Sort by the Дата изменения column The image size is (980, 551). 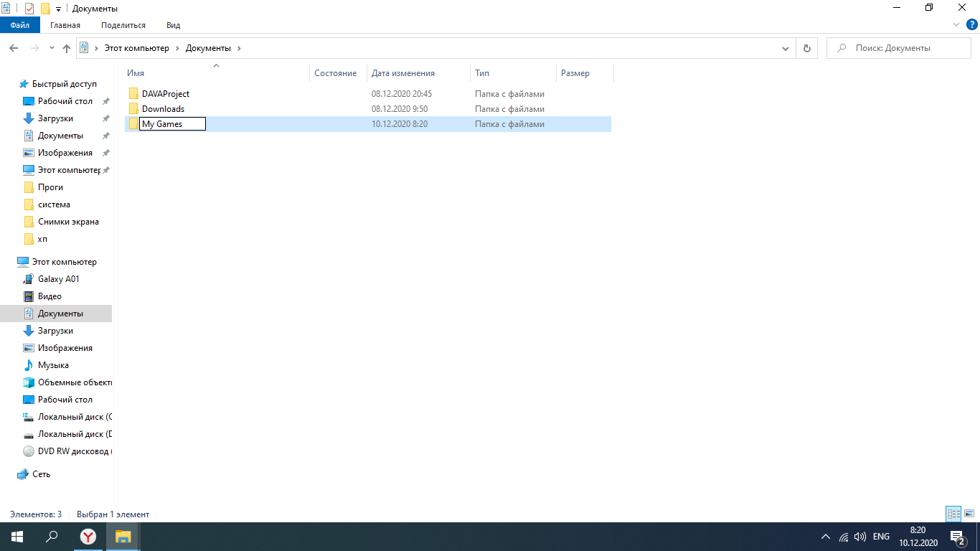tap(403, 73)
